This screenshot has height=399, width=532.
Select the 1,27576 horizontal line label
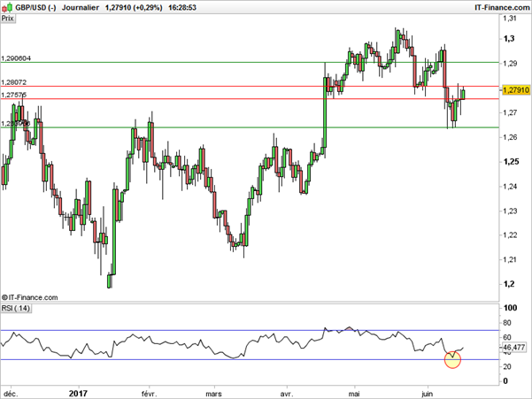pyautogui.click(x=14, y=95)
